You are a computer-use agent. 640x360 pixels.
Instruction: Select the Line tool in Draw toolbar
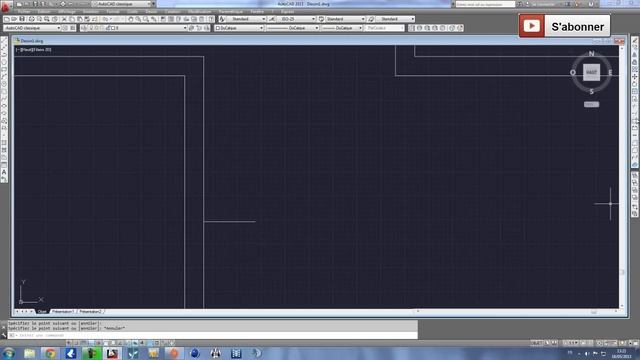coord(4,40)
